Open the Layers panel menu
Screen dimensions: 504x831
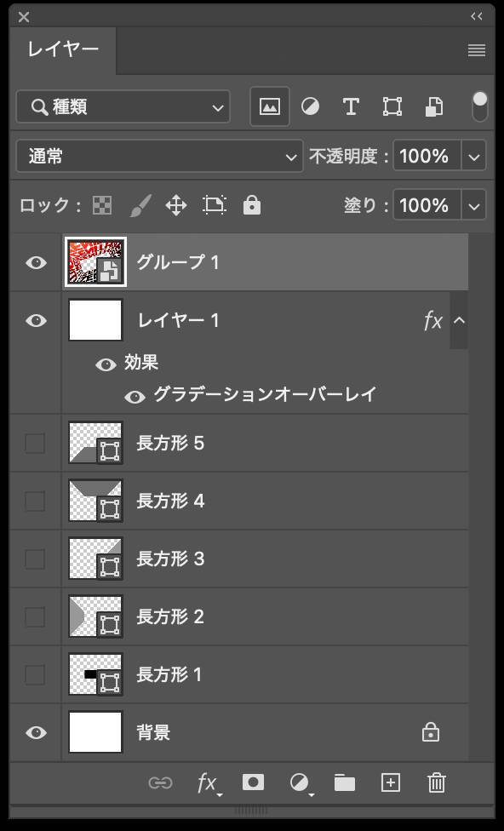(x=477, y=50)
